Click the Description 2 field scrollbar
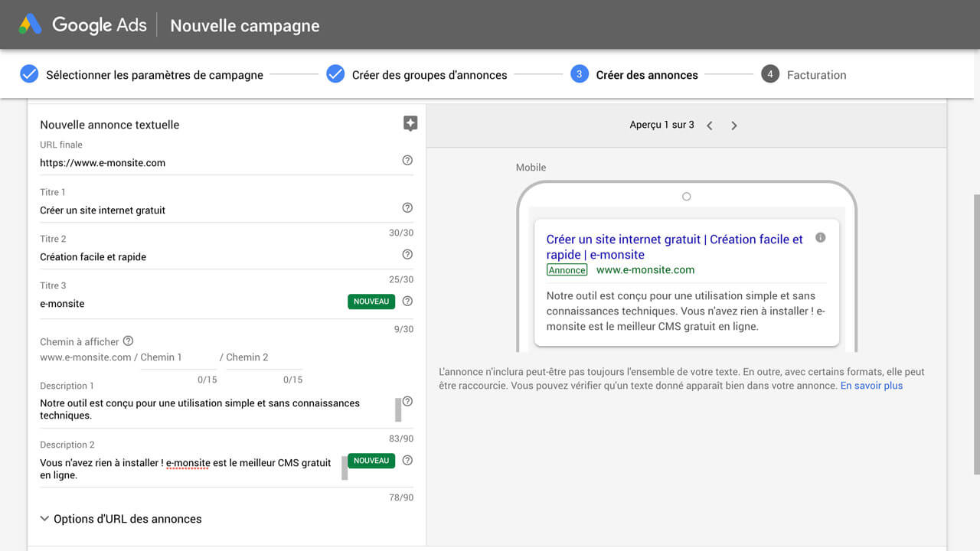Image resolution: width=980 pixels, height=551 pixels. [x=345, y=468]
